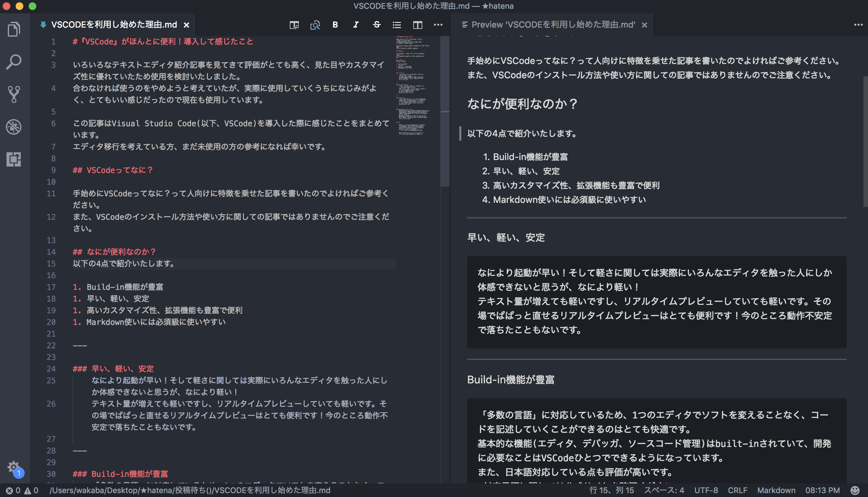Click the heading '## なにが便利なのか？' in editor
Image resolution: width=868 pixels, height=497 pixels.
(x=114, y=252)
